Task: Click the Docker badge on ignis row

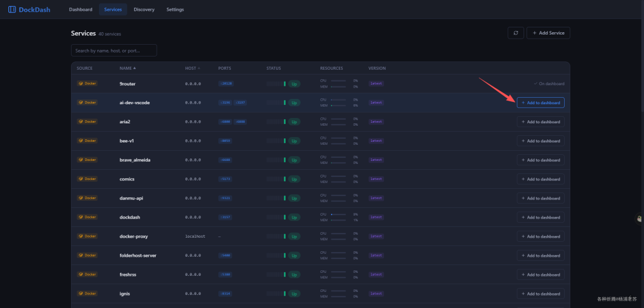Action: coord(87,293)
